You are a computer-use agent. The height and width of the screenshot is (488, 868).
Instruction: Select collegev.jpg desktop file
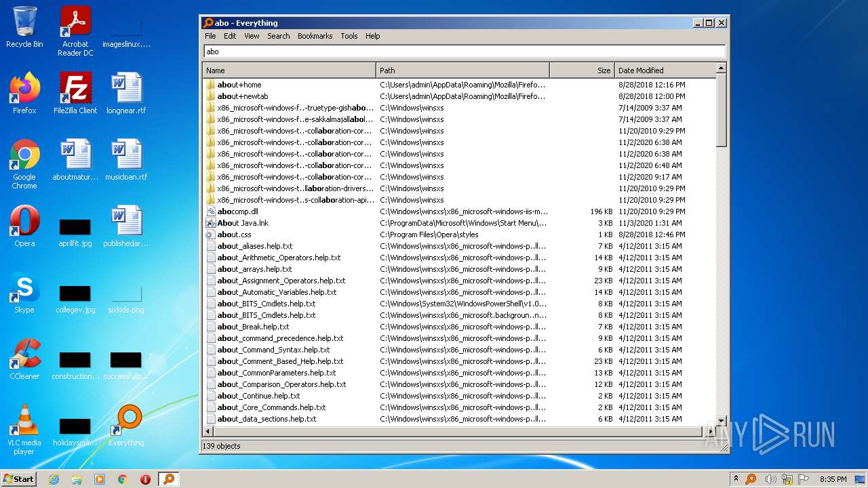(x=75, y=299)
